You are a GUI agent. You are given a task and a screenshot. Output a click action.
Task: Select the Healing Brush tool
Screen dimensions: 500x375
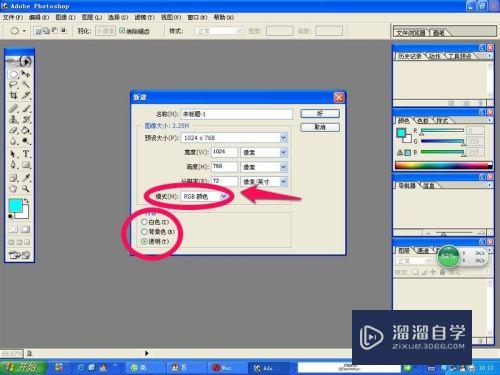[13, 109]
